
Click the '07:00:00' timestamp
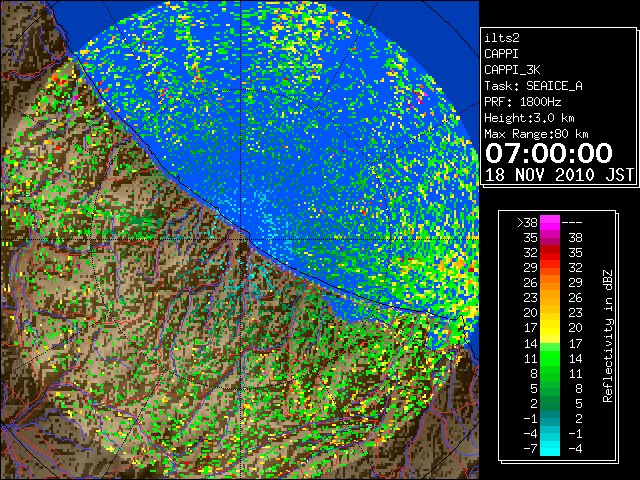(549, 153)
